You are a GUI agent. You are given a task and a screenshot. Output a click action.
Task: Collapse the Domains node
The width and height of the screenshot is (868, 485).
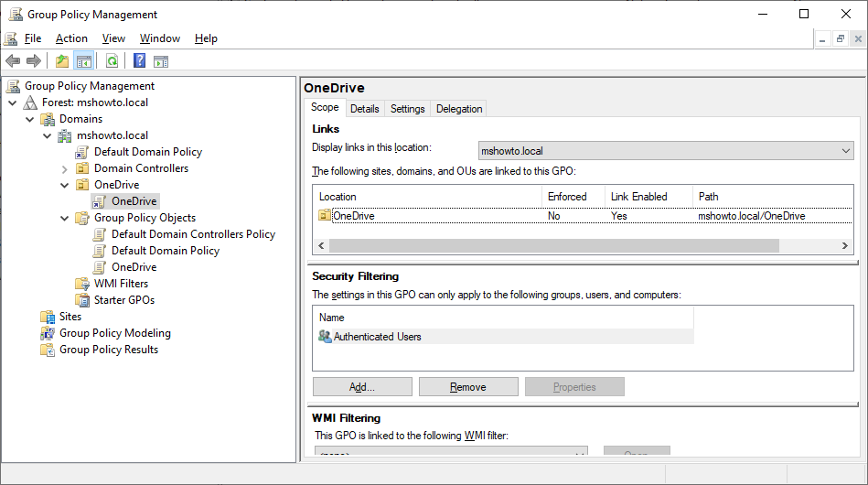coord(30,119)
